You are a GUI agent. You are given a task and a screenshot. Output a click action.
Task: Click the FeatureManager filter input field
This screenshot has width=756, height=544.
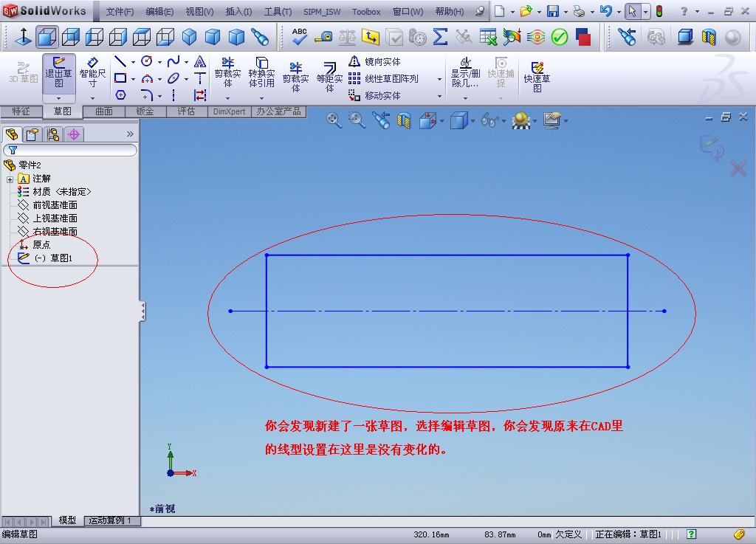tap(70, 151)
